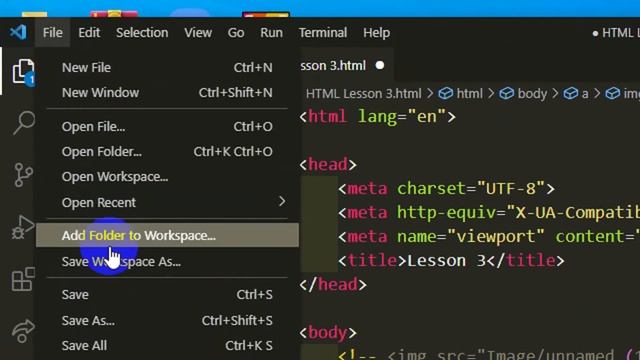The height and width of the screenshot is (360, 640).
Task: Open the Explorer activity bar icon
Action: [23, 72]
